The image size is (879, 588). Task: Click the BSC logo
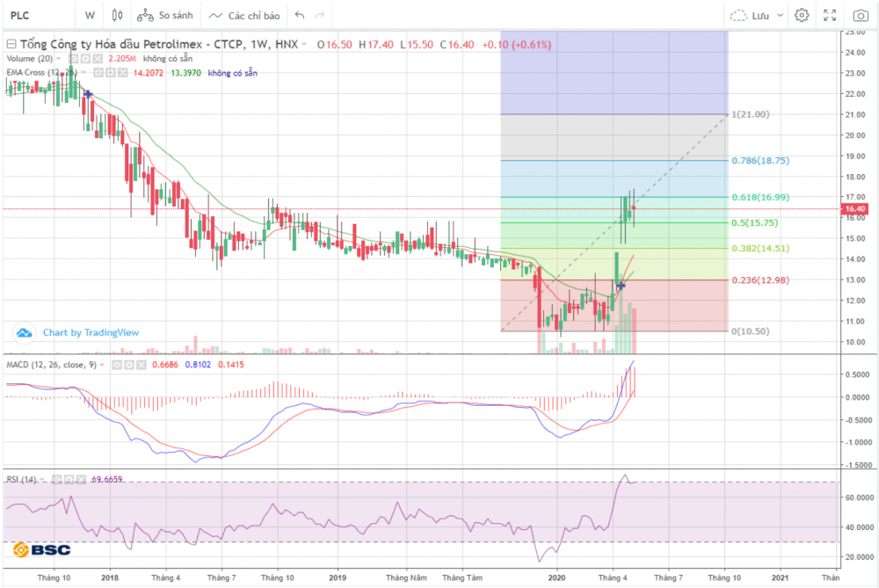tap(42, 550)
